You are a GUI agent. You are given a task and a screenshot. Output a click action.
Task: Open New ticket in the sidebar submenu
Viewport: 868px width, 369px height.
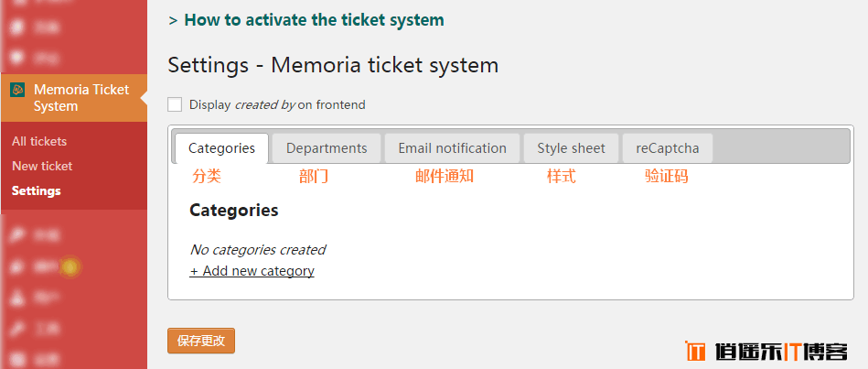click(42, 167)
